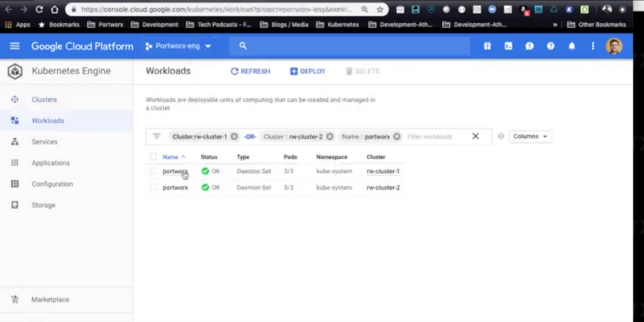
Task: Remove the Name : portworx filter chip
Action: point(397,136)
